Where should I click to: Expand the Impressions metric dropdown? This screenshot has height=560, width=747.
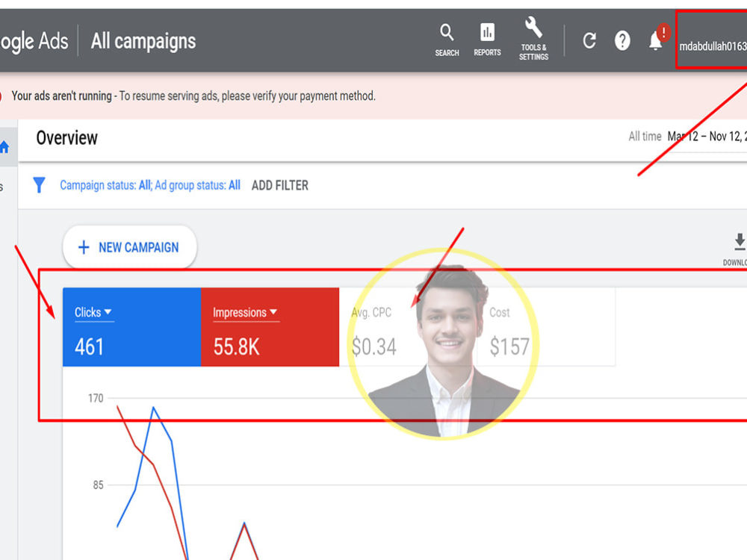point(245,313)
